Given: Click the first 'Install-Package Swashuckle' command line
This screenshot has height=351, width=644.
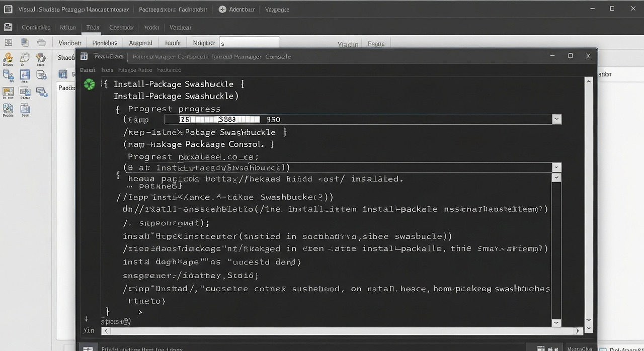Looking at the screenshot, I should coord(174,84).
